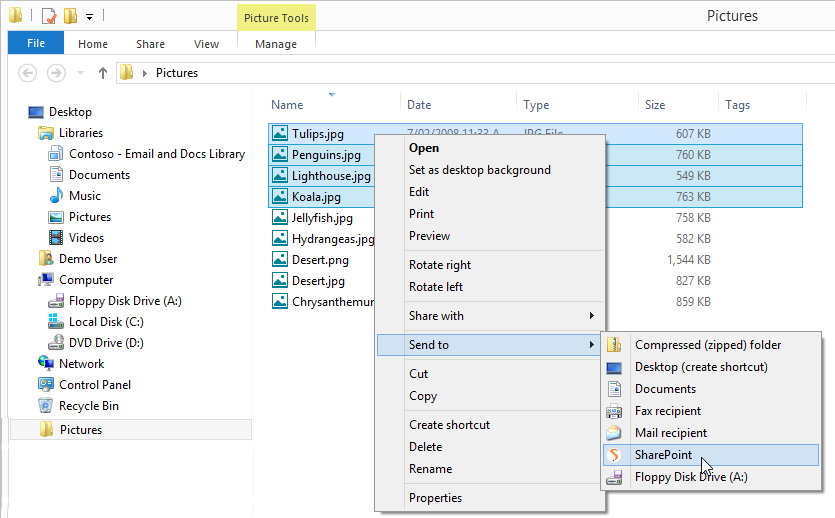Screen dimensions: 835x518
Task: Click the breadcrumb arrow before Pictures
Action: tap(145, 73)
